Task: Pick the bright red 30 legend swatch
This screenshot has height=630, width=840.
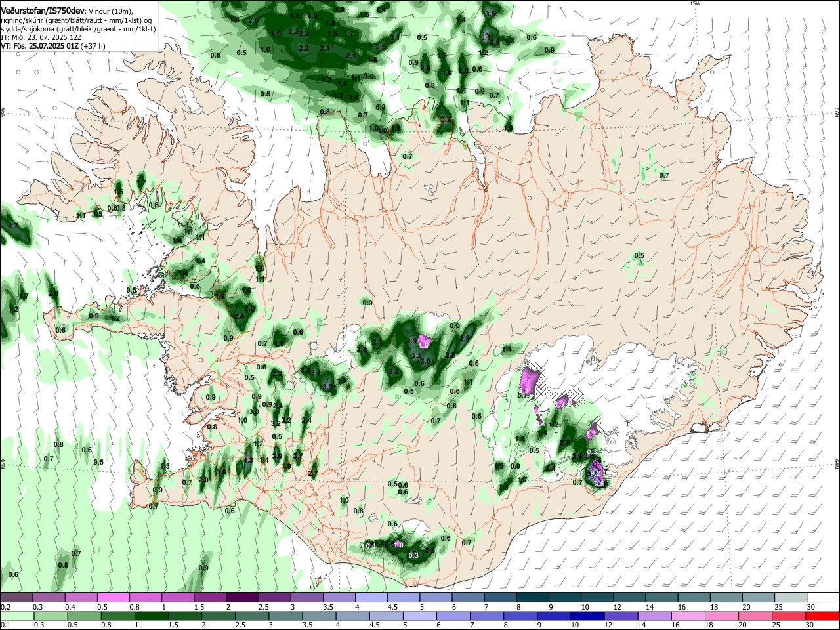Action: 822,616
